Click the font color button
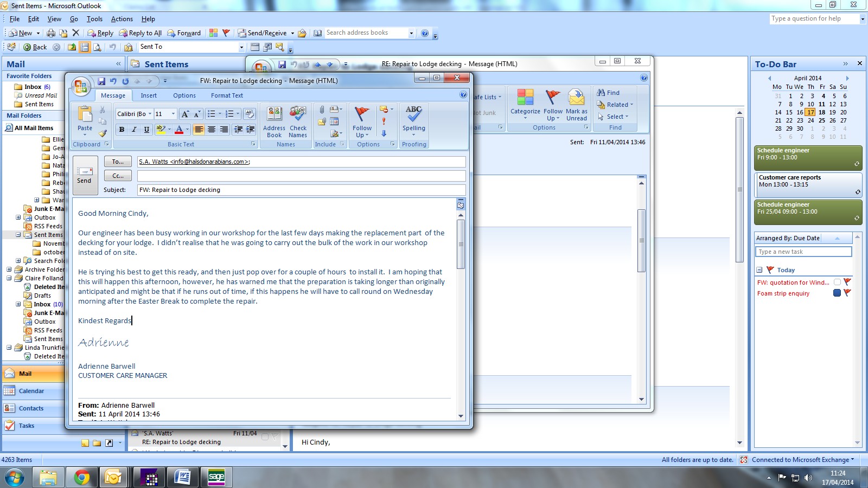Image resolution: width=868 pixels, height=488 pixels. coord(179,130)
